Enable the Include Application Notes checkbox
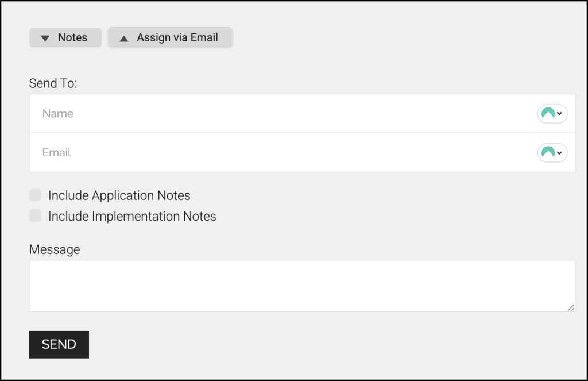The width and height of the screenshot is (588, 381). click(36, 195)
